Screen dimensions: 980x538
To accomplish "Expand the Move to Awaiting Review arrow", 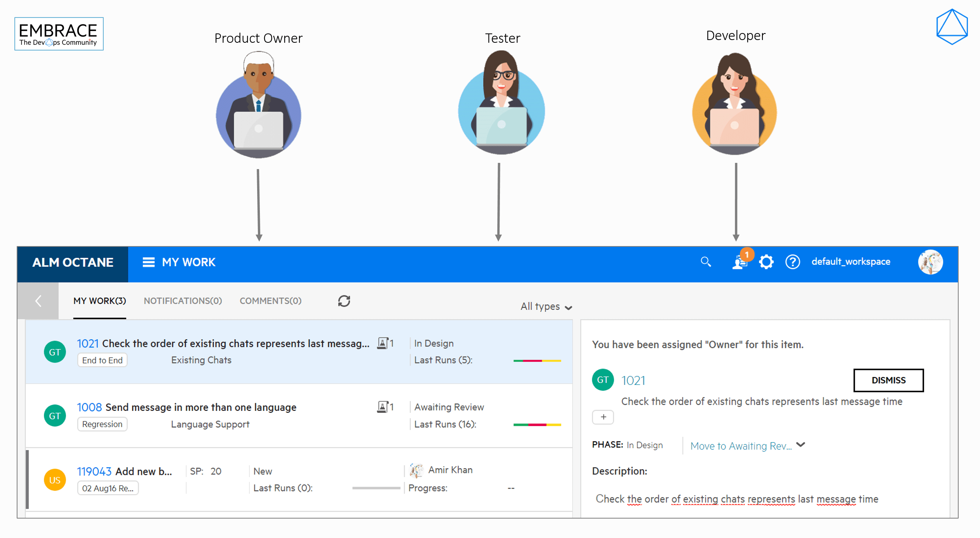I will point(800,445).
